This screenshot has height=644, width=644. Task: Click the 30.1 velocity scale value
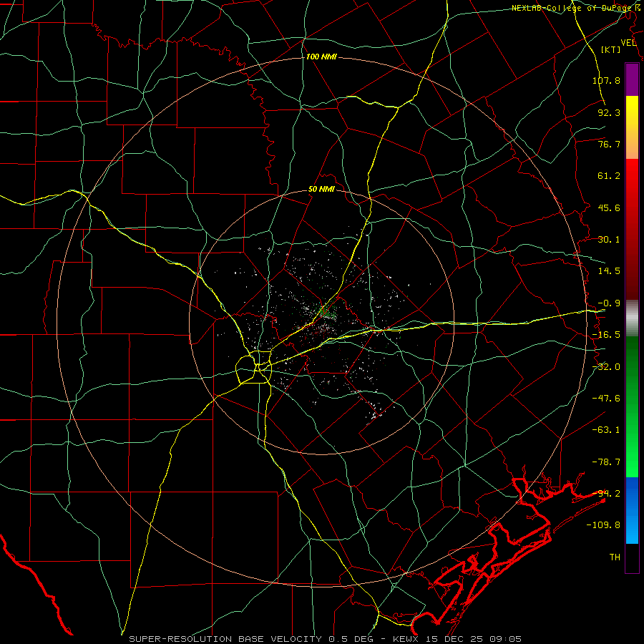[609, 240]
